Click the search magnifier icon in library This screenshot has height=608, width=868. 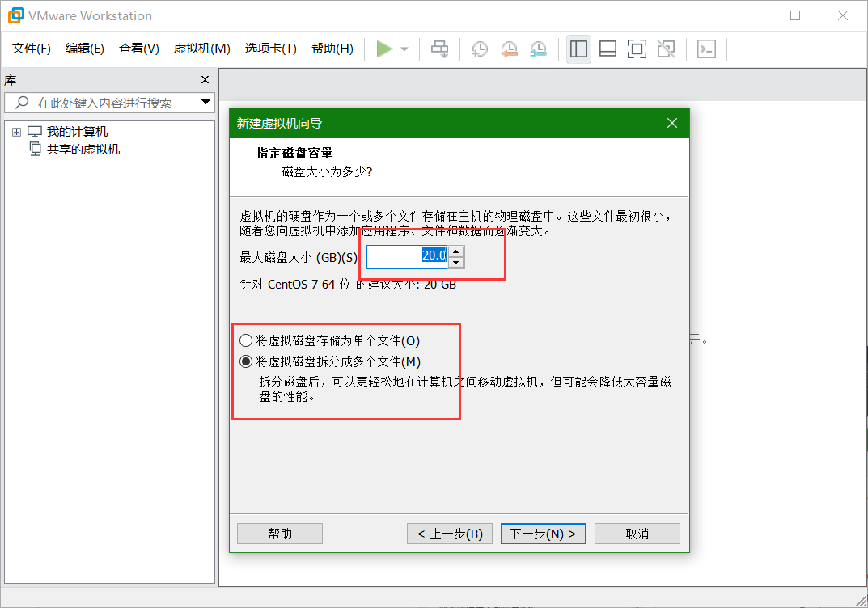point(22,103)
